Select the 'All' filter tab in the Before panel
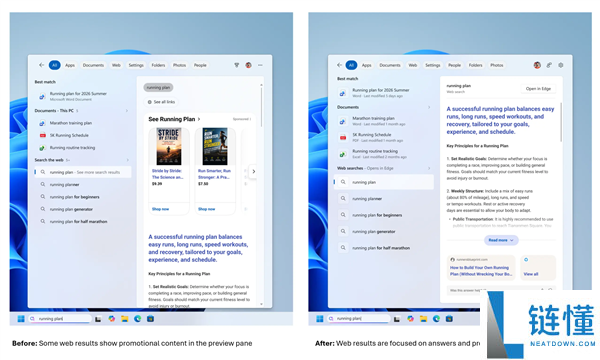Image resolution: width=600 pixels, height=360 pixels. pos(54,65)
